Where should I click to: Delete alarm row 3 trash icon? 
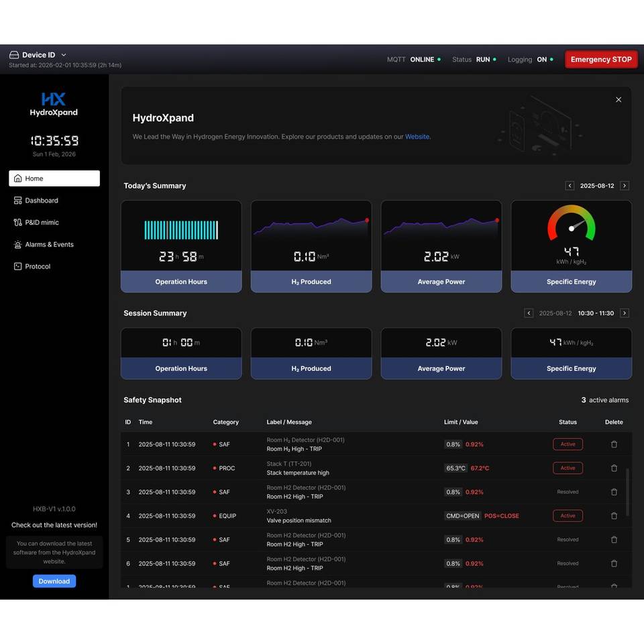[614, 492]
